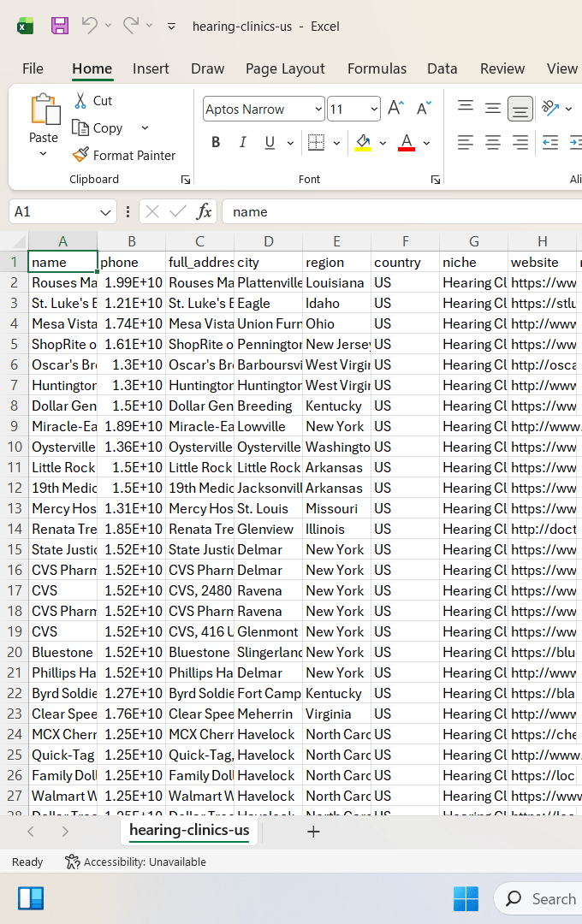Click the Paste clipboard icon
Viewport: 582px width, 924px height.
coord(45,109)
